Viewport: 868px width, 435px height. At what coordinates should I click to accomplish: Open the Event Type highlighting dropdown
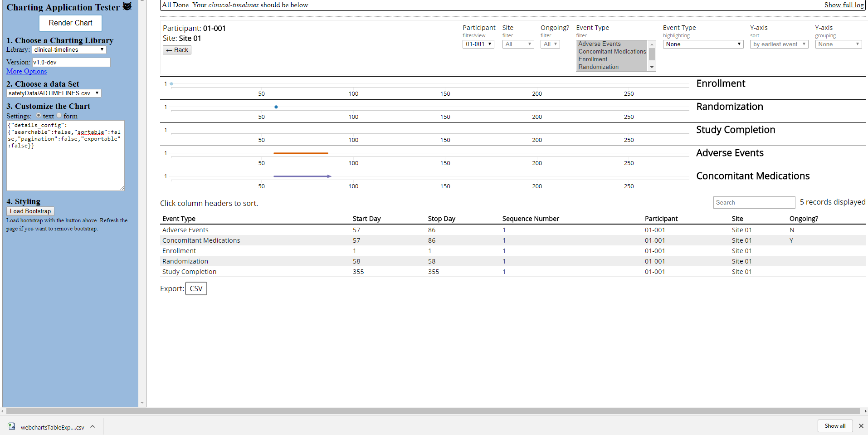[702, 44]
